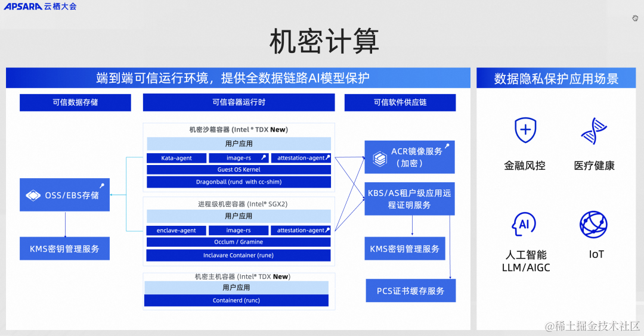Click image-rs box in 机密沙箱容器
Image resolution: width=644 pixels, height=336 pixels.
[239, 158]
